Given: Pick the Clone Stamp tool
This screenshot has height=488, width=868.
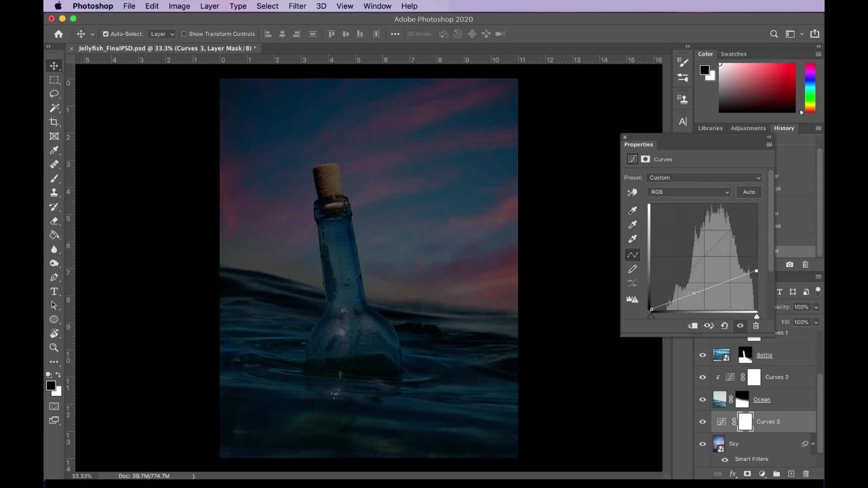Looking at the screenshot, I should [x=54, y=192].
